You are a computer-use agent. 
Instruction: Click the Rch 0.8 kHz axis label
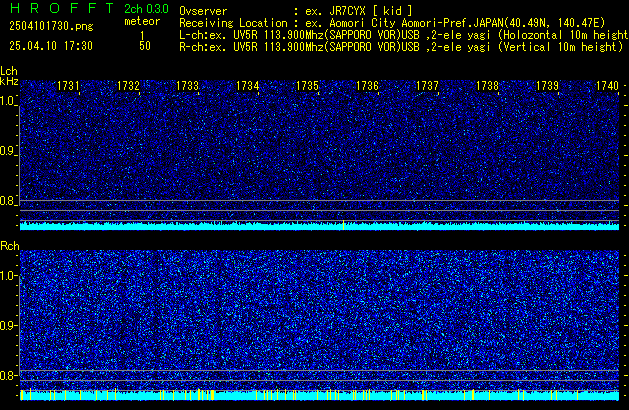(x=8, y=375)
